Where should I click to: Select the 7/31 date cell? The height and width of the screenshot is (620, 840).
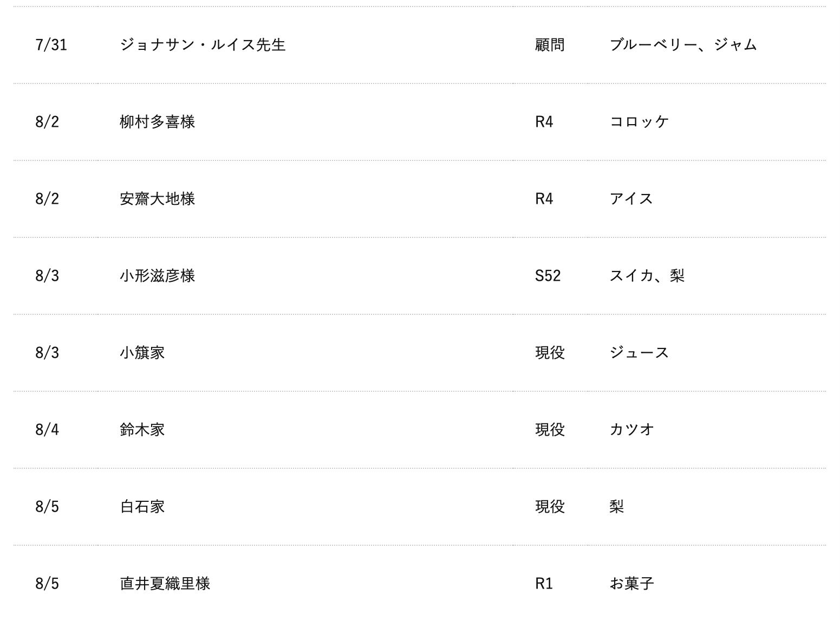point(51,45)
